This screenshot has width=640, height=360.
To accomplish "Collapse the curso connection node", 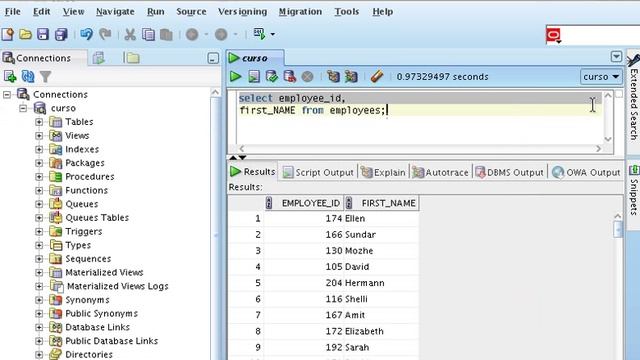I will tap(23, 108).
